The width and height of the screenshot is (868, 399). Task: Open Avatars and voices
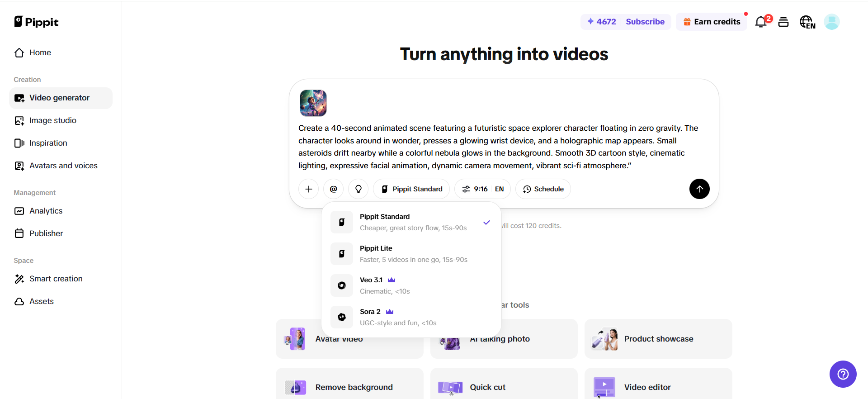61,166
